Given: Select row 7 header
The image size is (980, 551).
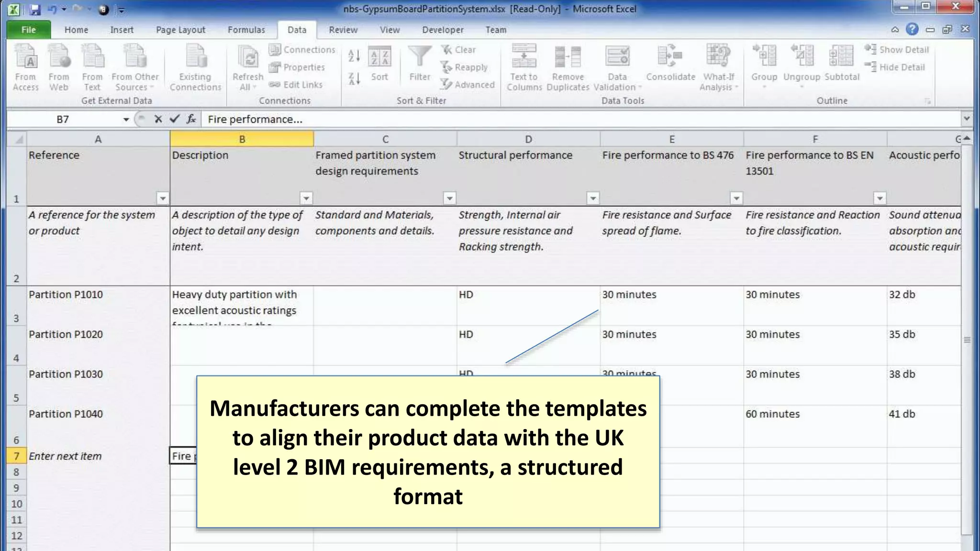Looking at the screenshot, I should pyautogui.click(x=16, y=456).
